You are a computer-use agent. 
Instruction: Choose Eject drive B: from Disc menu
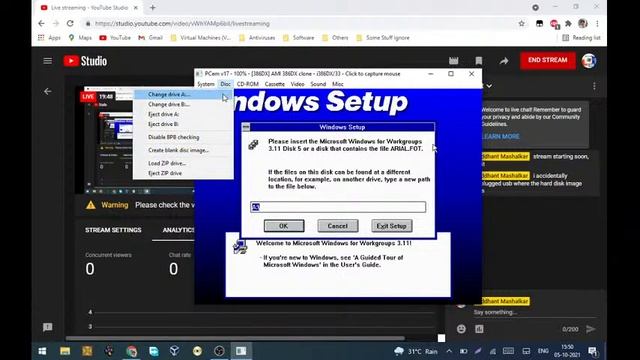tap(183, 124)
